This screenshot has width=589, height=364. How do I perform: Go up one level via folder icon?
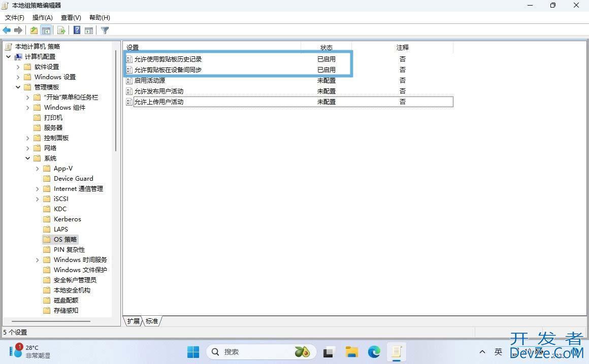pyautogui.click(x=34, y=30)
